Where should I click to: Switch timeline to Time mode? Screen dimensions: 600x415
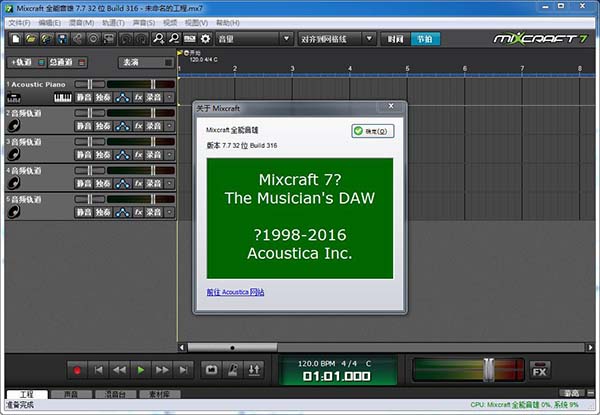click(x=395, y=39)
